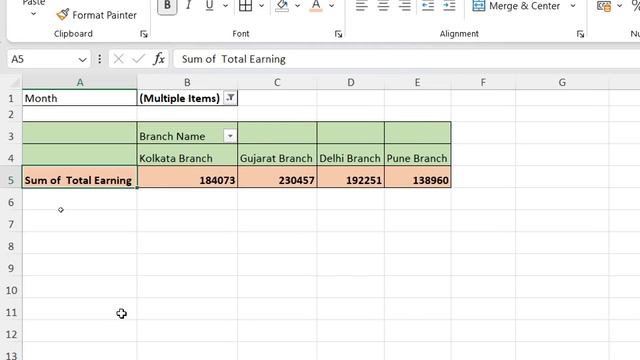Open font color dropdown arrow
Viewport: 640px width, 360px height.
click(331, 6)
